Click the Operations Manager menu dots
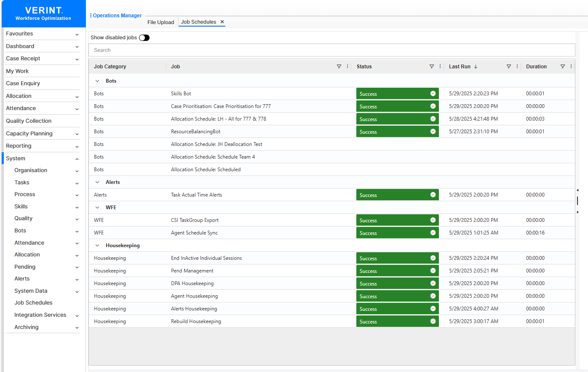Screen dimensions: 588x372 [91, 16]
